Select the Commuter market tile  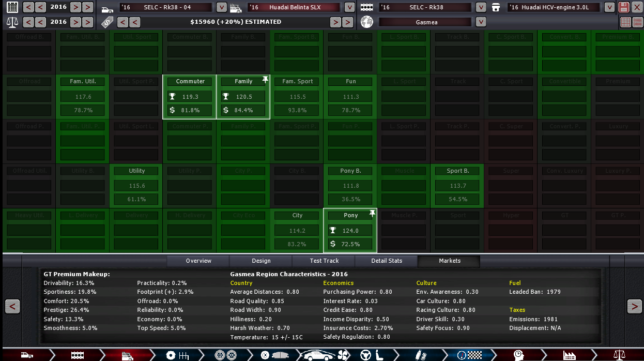click(190, 97)
